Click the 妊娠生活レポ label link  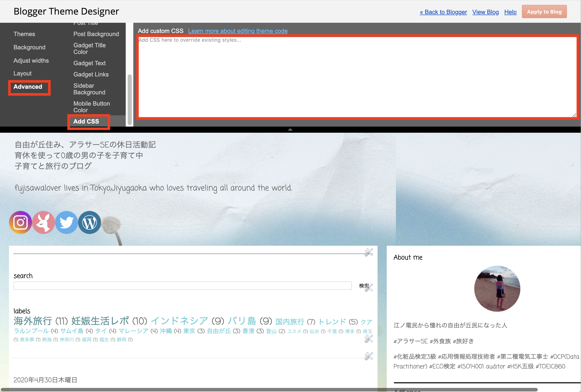[100, 321]
